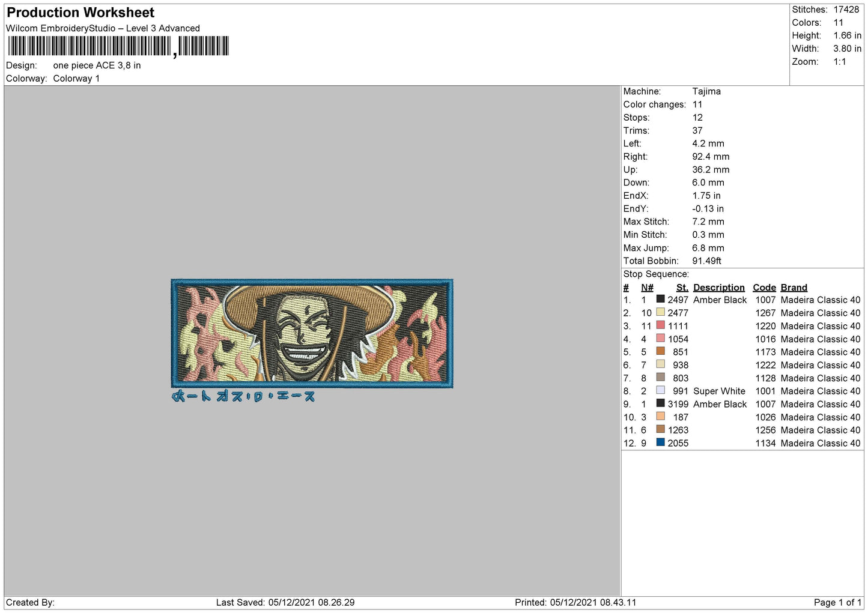Click 'Wilcom EmbroideryStudio – Level 3 Advanced' text
Screen dimensions: 868x613
click(x=103, y=28)
